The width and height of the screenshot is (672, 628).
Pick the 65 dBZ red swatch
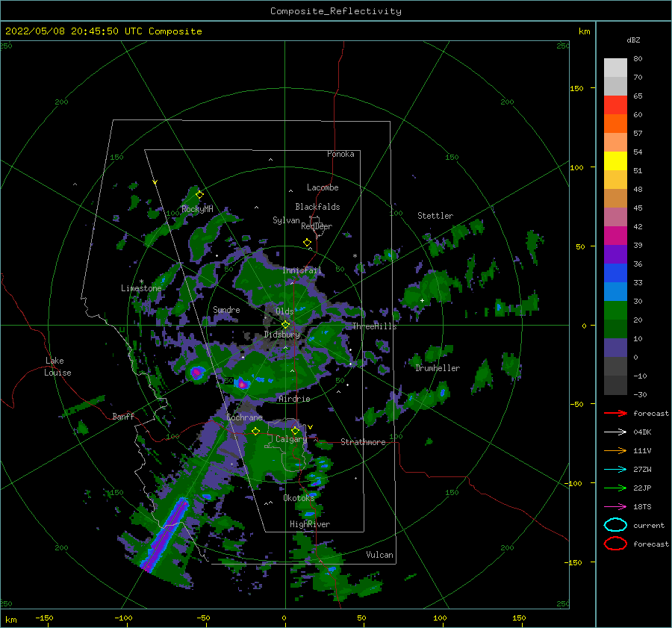pos(615,105)
